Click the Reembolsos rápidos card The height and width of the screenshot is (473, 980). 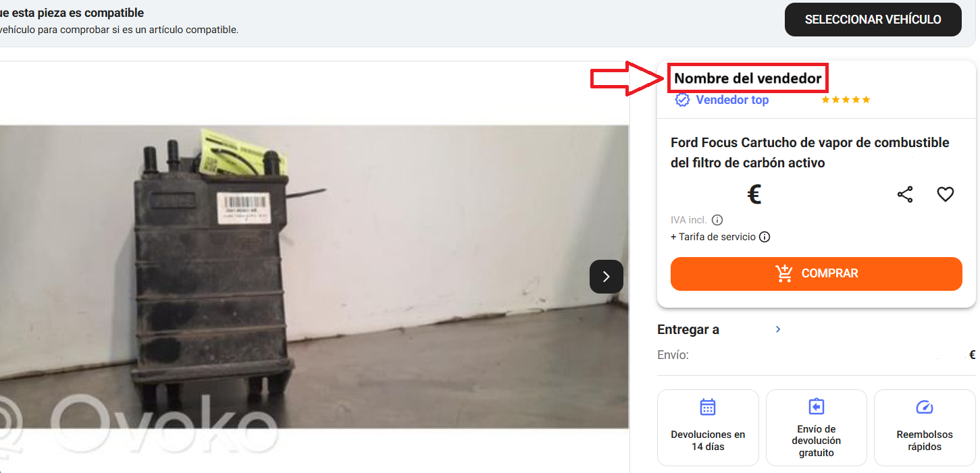pyautogui.click(x=925, y=427)
